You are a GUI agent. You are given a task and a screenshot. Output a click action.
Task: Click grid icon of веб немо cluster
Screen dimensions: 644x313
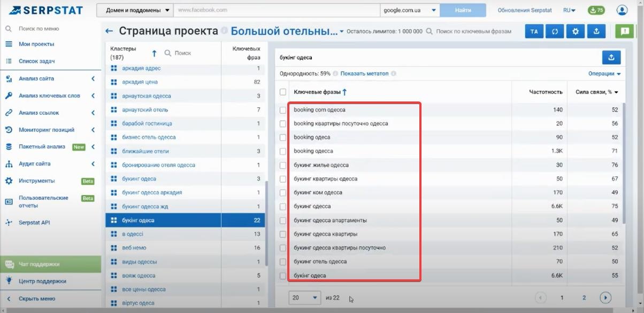coord(113,248)
